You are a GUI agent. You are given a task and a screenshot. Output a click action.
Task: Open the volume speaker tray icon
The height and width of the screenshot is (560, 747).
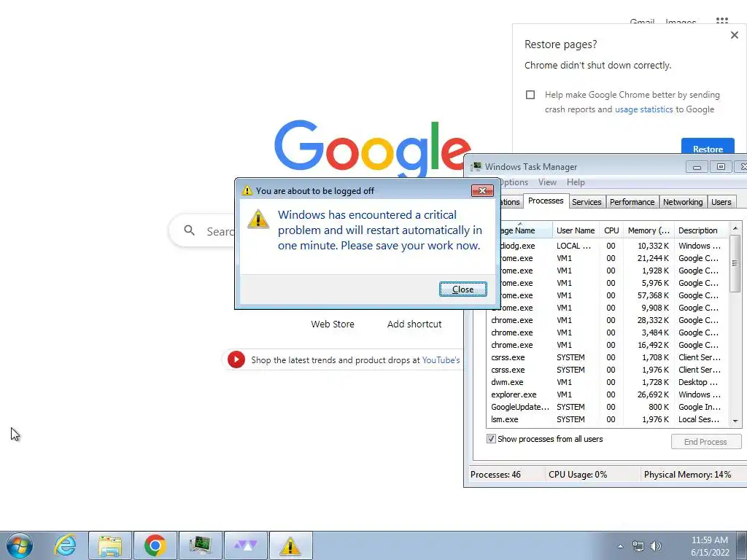656,546
